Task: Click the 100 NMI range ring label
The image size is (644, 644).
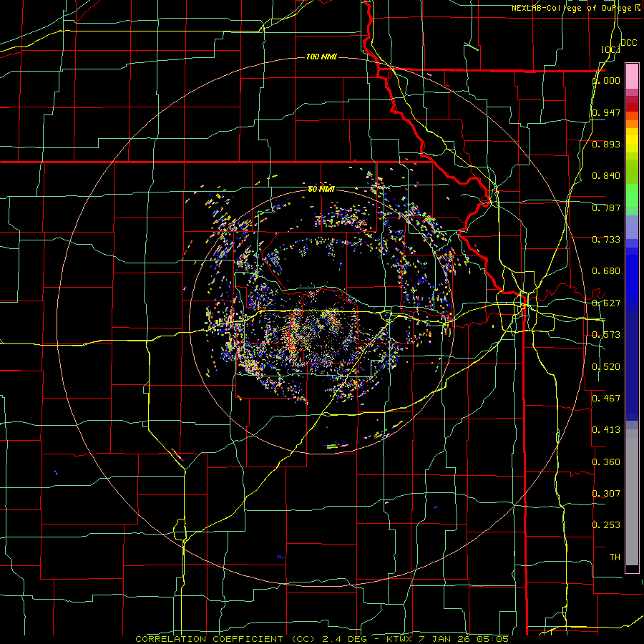Action: pyautogui.click(x=321, y=57)
